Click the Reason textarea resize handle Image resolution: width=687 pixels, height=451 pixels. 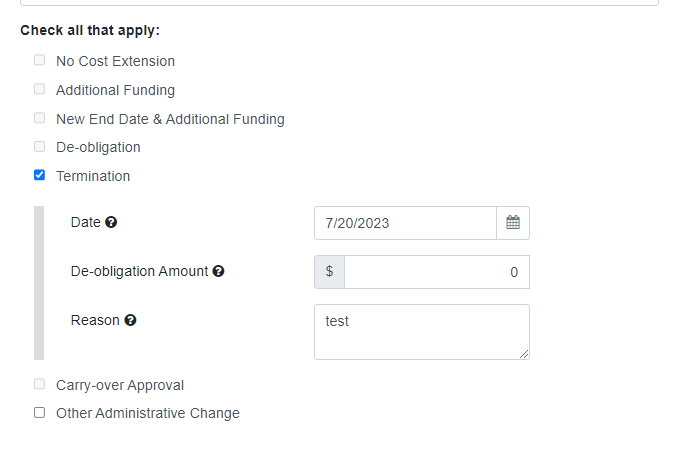(x=524, y=354)
